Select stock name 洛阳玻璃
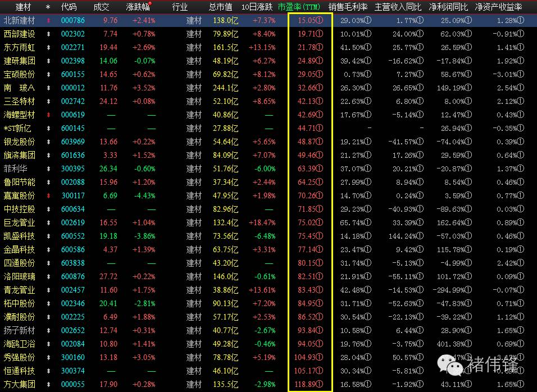The image size is (537, 392). (x=20, y=277)
